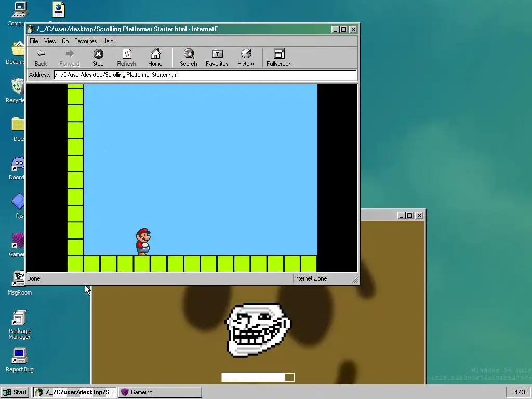Viewport: 532px width, 399px height.
Task: Open the Favorites toolbar button
Action: point(217,58)
